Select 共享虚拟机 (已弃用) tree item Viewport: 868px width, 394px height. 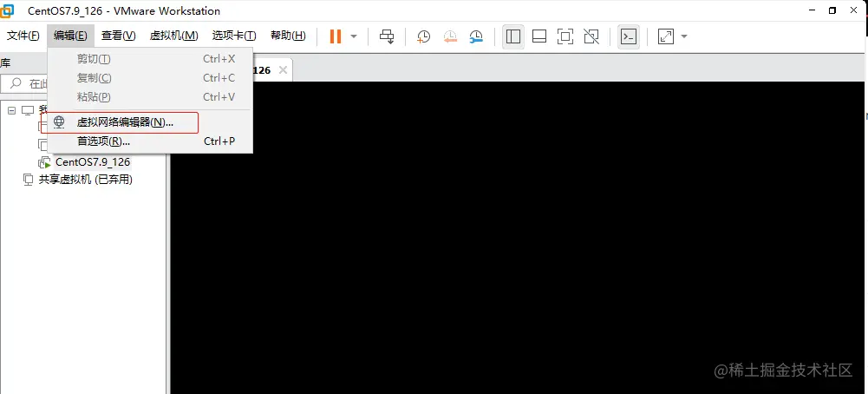[x=86, y=180]
